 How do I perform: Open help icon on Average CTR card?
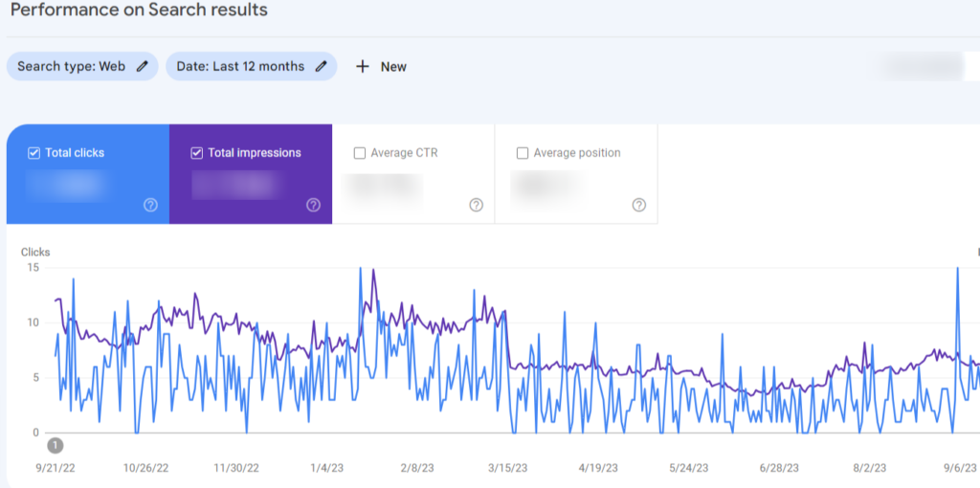click(x=477, y=205)
